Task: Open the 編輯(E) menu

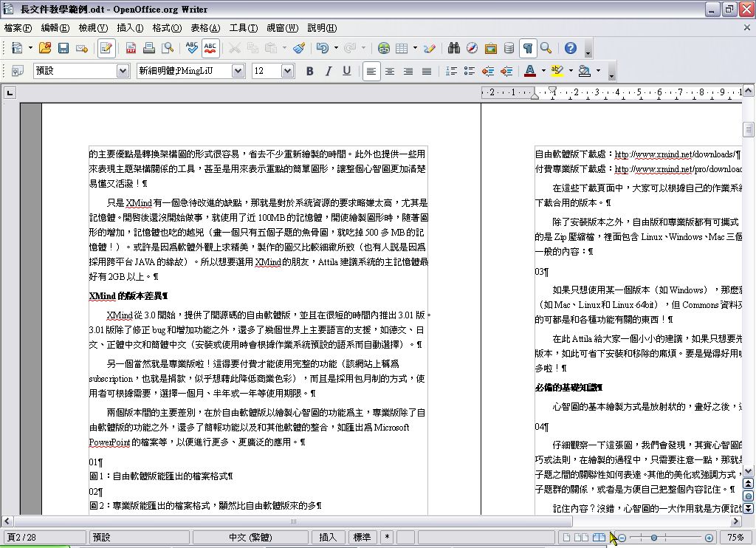Action: (x=55, y=28)
